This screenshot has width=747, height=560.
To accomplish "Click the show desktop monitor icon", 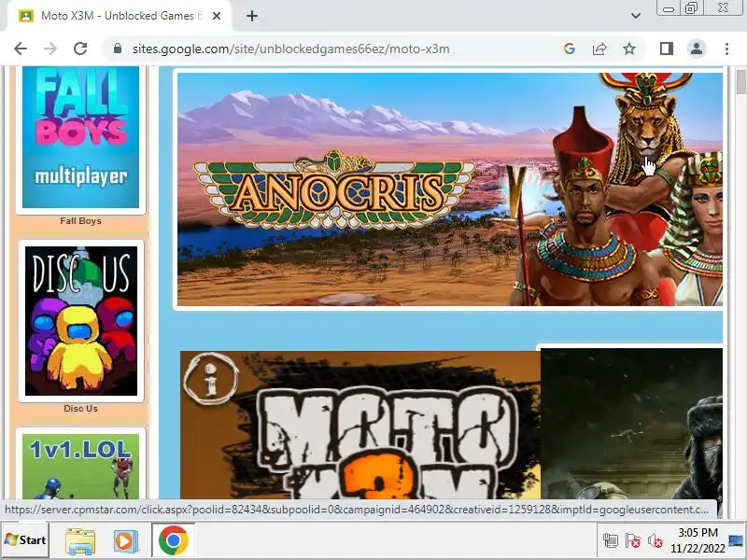I will click(736, 540).
